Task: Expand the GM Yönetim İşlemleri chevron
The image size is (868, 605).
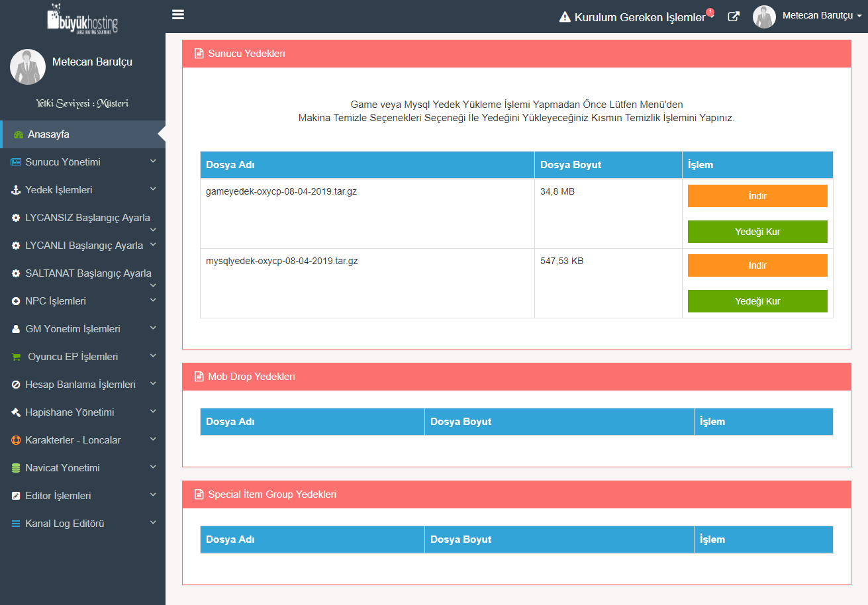Action: [x=153, y=328]
